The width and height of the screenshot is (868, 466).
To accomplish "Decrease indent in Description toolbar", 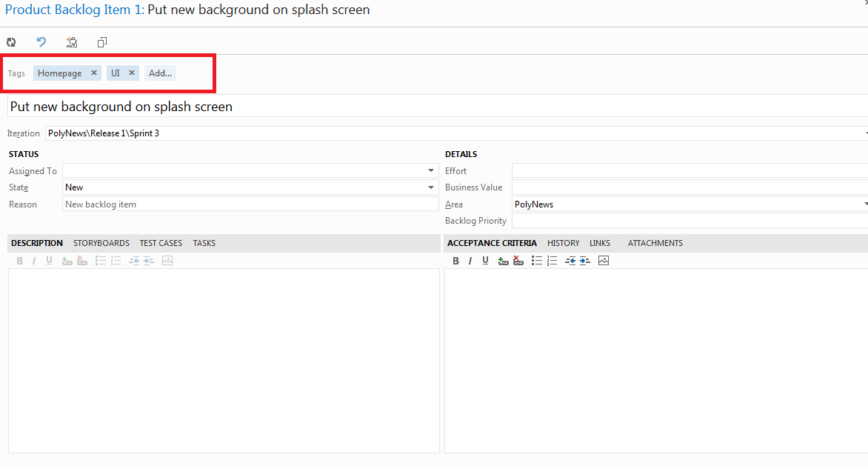I will [134, 261].
